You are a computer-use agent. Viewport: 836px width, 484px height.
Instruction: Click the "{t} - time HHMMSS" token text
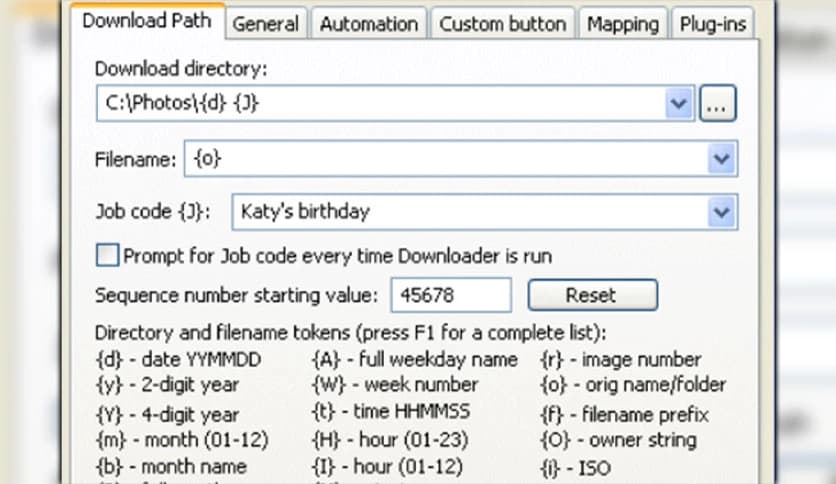pyautogui.click(x=391, y=412)
